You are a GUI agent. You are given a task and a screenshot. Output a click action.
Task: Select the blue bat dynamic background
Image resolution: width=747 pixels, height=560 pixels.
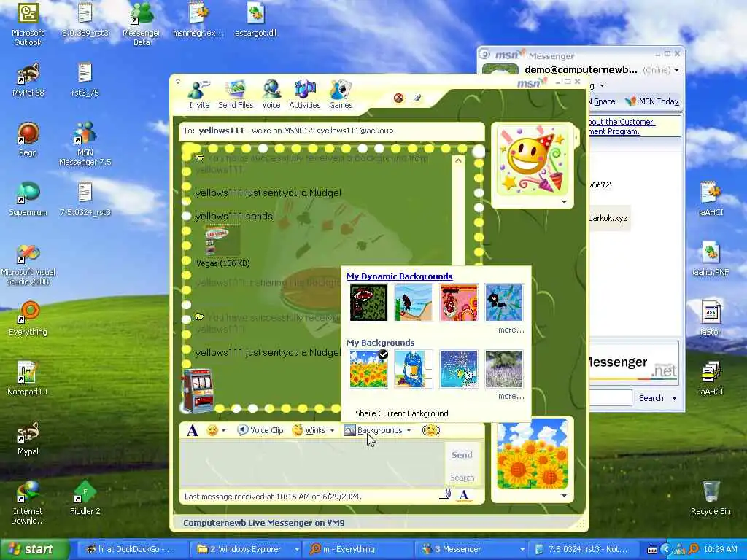(504, 303)
